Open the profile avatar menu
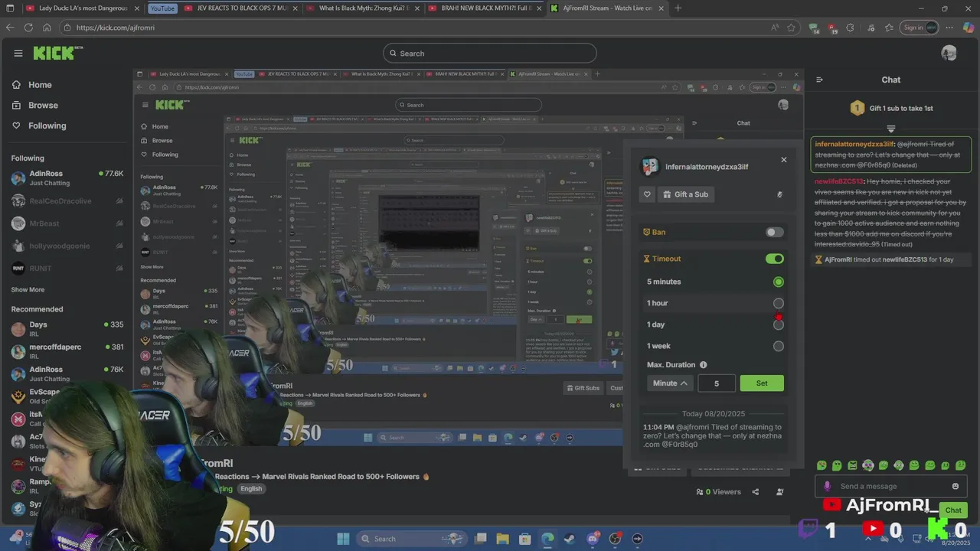The image size is (980, 551). coord(949,53)
